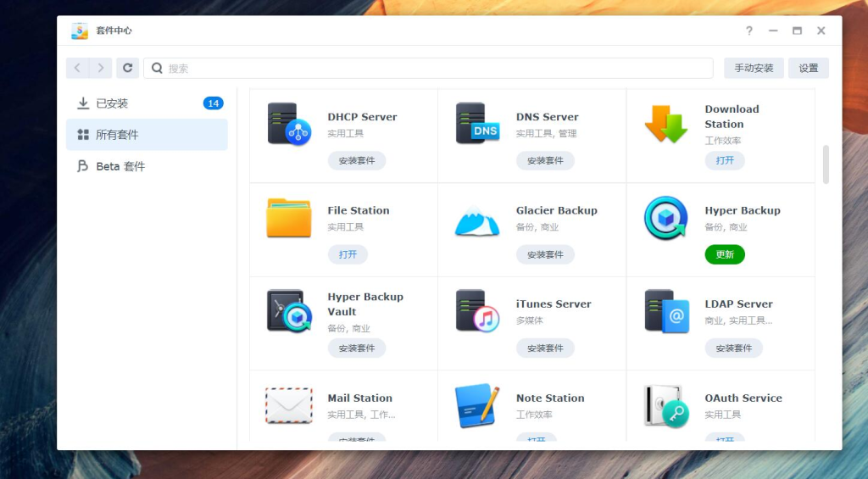Open package center 设置 button
Screen dimensions: 868x479
[808, 68]
